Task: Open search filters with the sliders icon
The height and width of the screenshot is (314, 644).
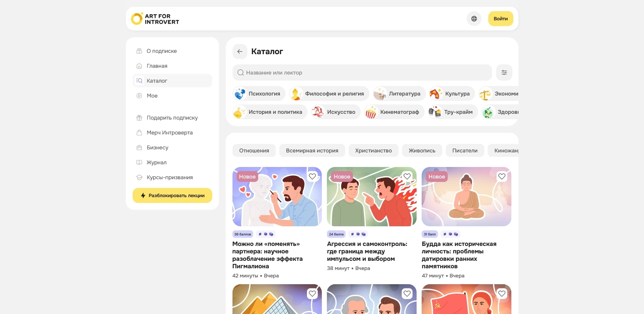Action: (504, 72)
